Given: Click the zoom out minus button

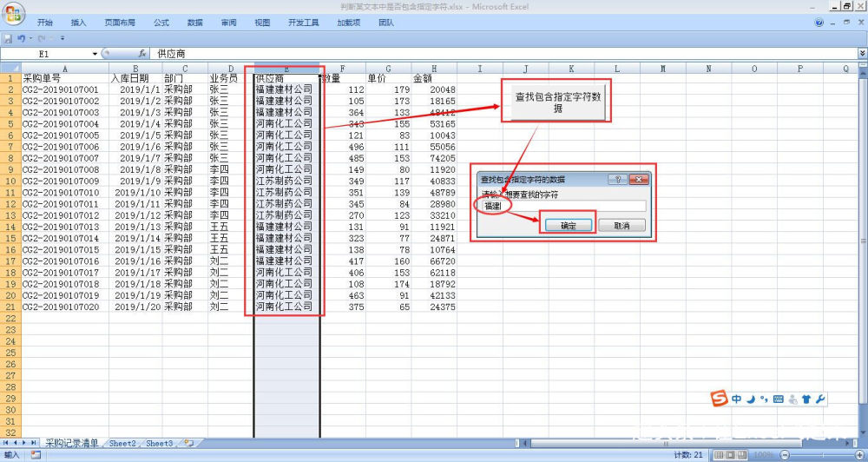Looking at the screenshot, I should click(x=784, y=455).
